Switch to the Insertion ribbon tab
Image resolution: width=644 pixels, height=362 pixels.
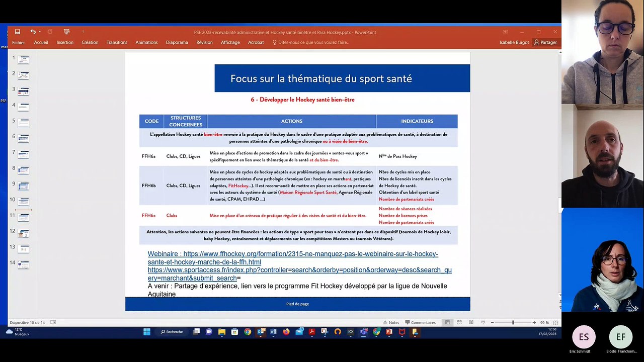[x=65, y=42]
